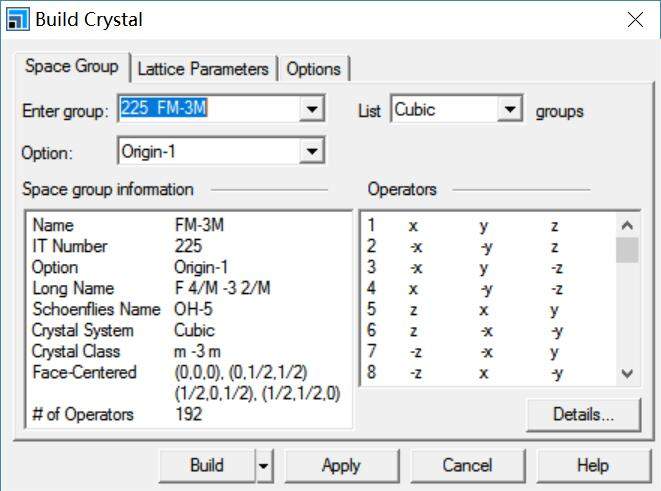The width and height of the screenshot is (661, 491).
Task: Close the Build Crystal dialog
Action: 633,19
